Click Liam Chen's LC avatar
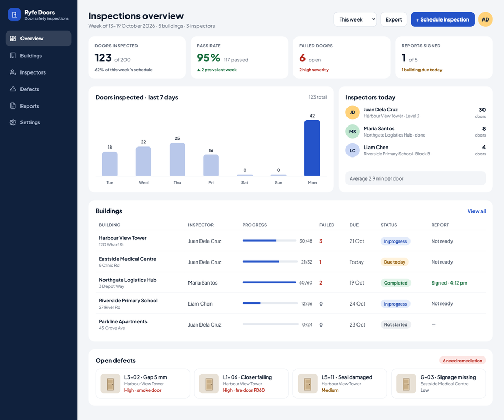 352,150
